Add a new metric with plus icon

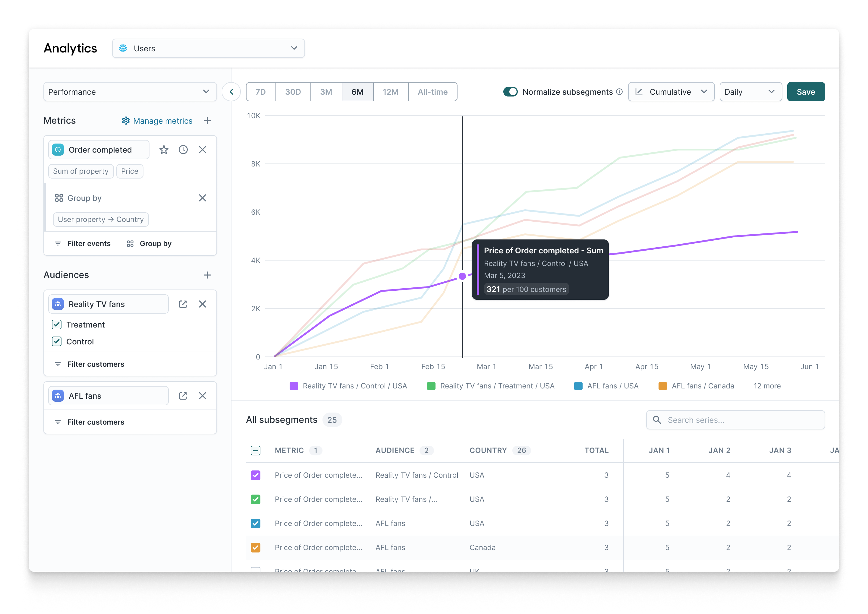[207, 121]
